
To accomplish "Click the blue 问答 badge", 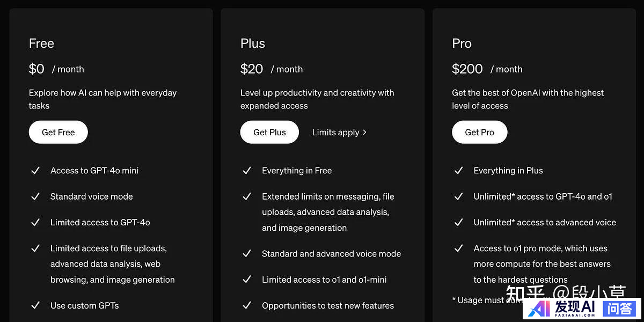I will coord(619,308).
